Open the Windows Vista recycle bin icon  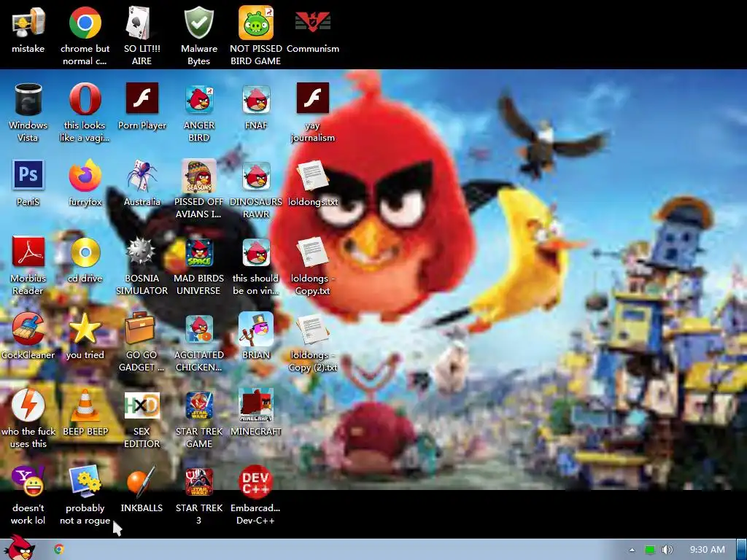(x=28, y=99)
